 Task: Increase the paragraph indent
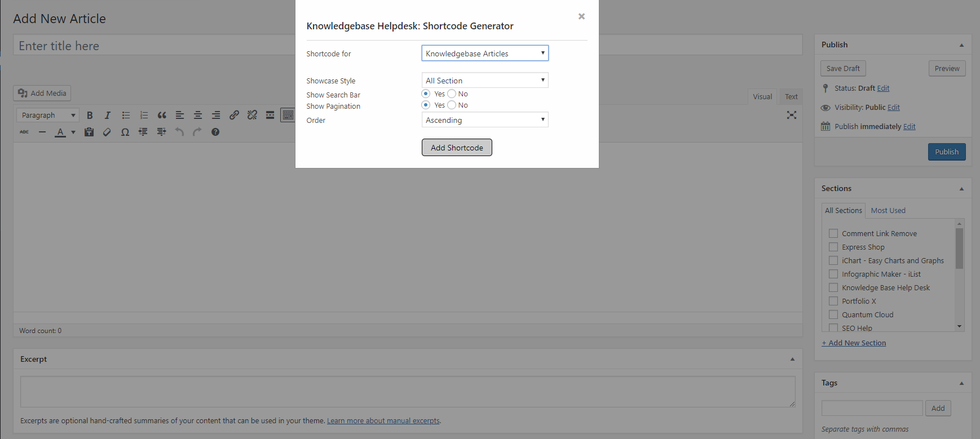pos(161,132)
